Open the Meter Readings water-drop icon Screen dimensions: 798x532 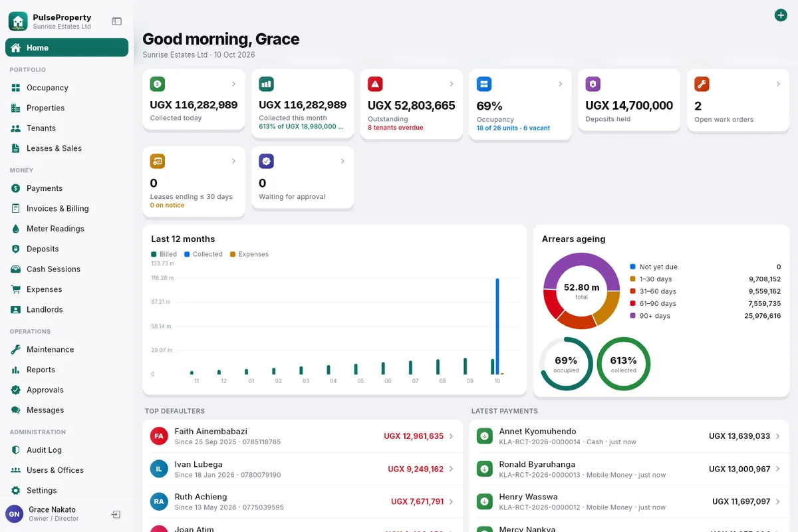click(x=15, y=229)
